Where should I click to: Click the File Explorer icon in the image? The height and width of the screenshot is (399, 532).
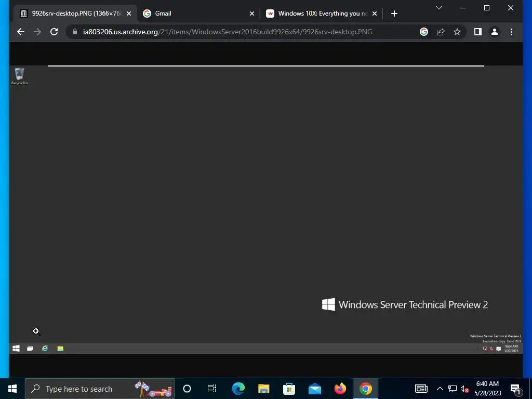tap(60, 349)
